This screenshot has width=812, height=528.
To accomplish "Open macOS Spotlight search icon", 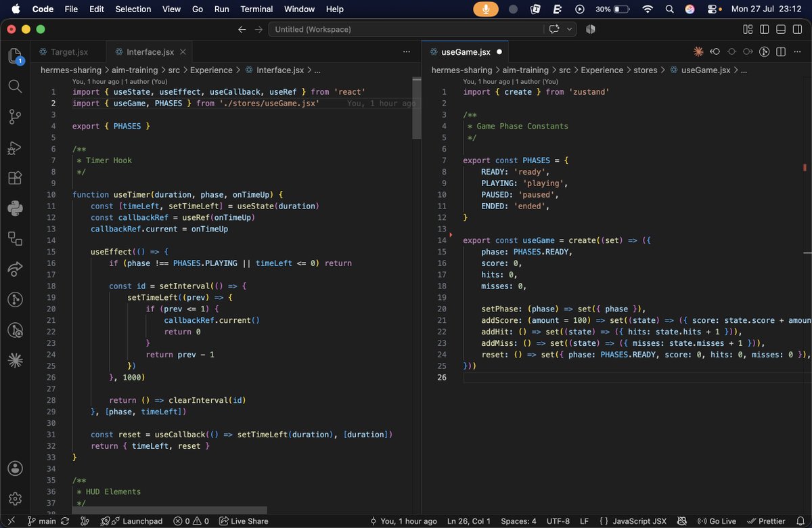I will tap(669, 9).
